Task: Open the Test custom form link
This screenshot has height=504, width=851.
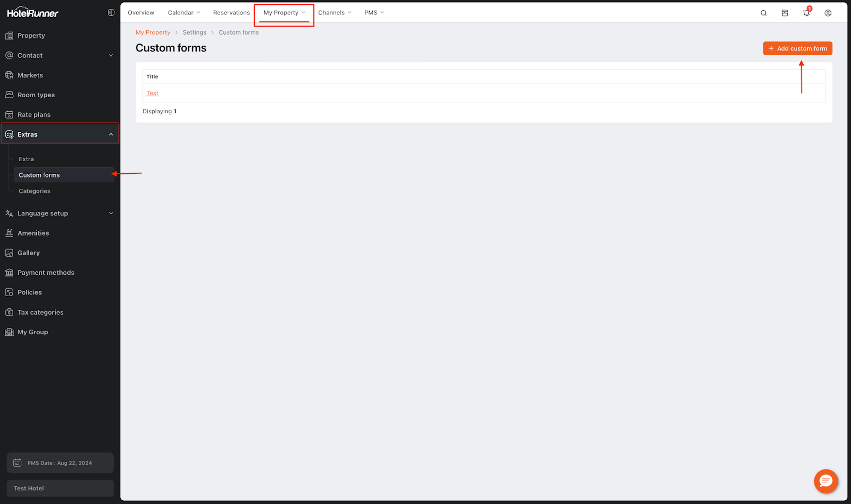Action: click(152, 94)
